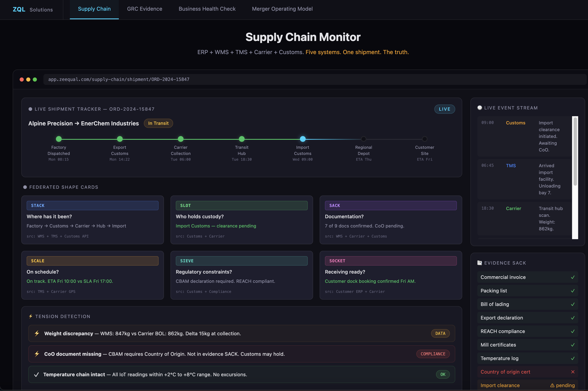
Task: Click the document icon beside Evidence Sack
Action: (x=479, y=263)
